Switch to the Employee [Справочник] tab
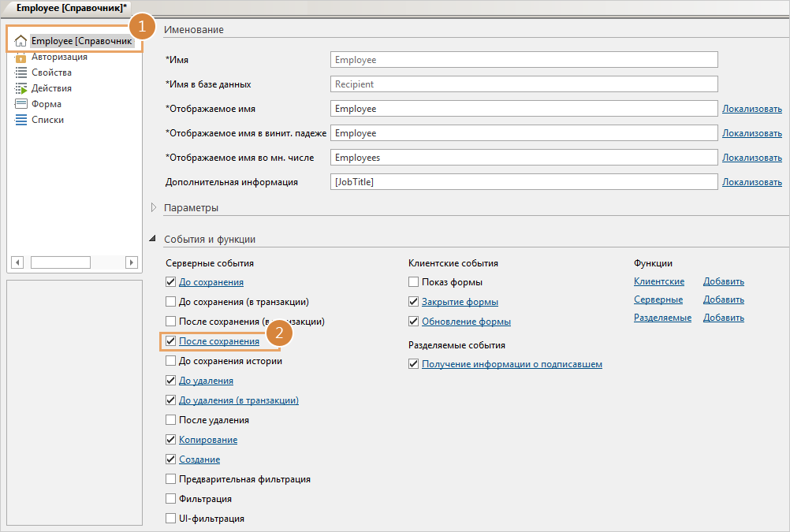Viewport: 790px width, 532px height. pos(72,7)
